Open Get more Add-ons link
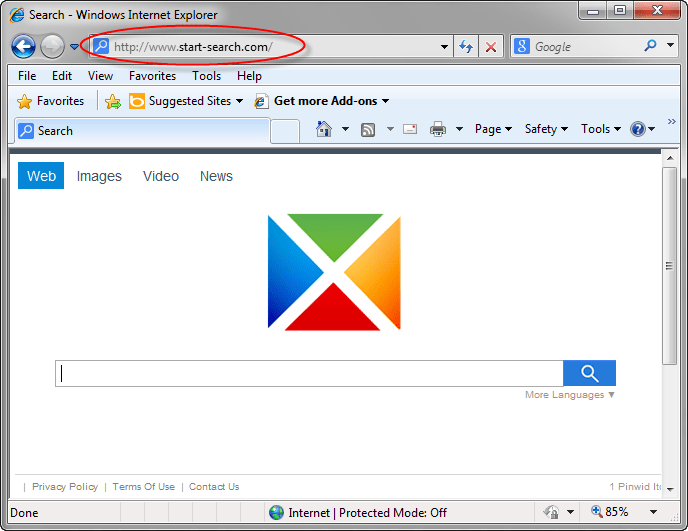This screenshot has height=531, width=688. [322, 101]
